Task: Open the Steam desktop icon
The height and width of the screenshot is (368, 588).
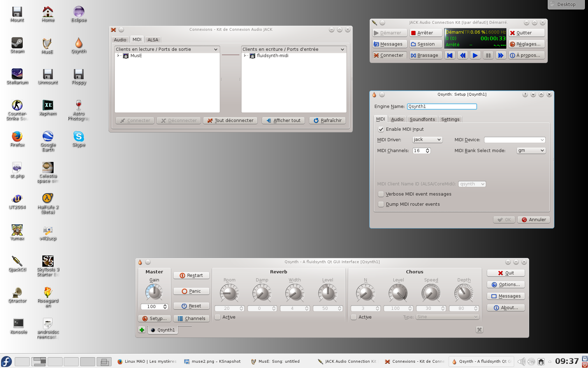Action: [x=17, y=45]
